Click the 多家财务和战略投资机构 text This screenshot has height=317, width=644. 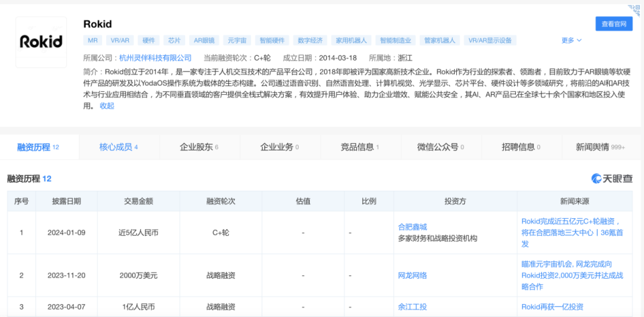(438, 238)
